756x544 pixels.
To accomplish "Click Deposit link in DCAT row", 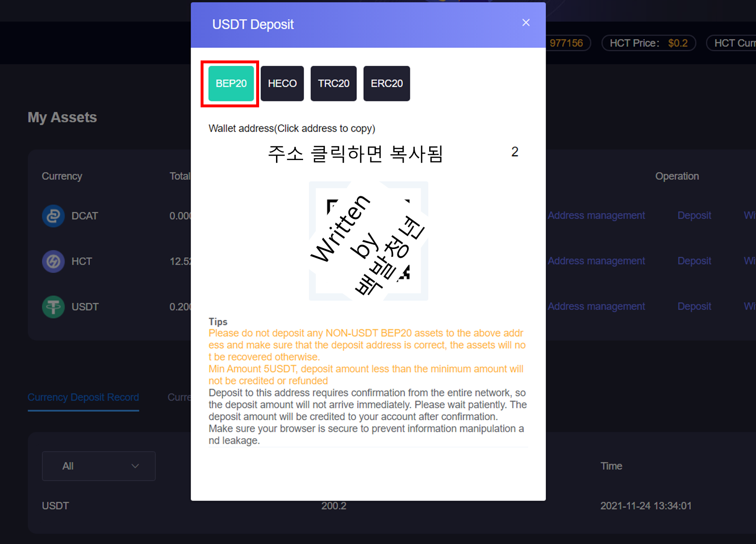I will (694, 216).
